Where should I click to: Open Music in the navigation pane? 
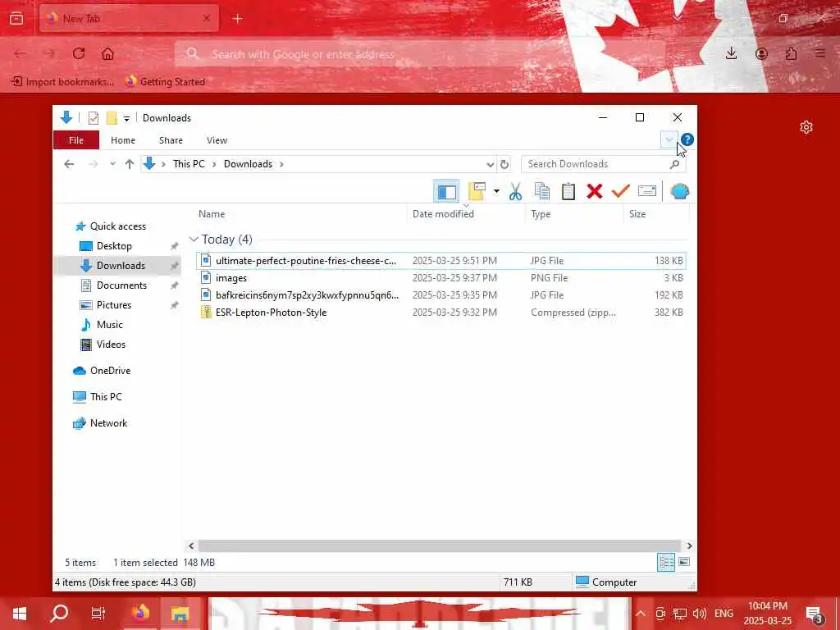(109, 325)
